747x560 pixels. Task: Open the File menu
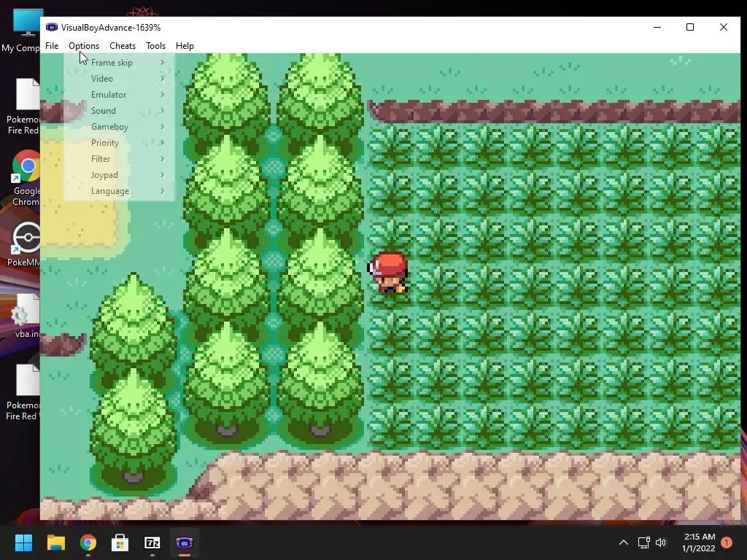coord(52,46)
